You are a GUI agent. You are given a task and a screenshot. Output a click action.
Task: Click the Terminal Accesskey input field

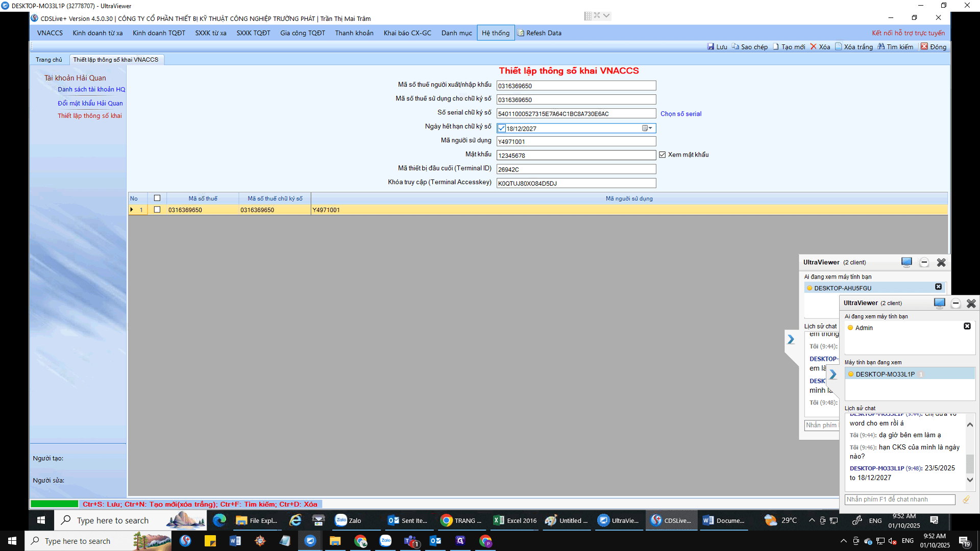576,183
